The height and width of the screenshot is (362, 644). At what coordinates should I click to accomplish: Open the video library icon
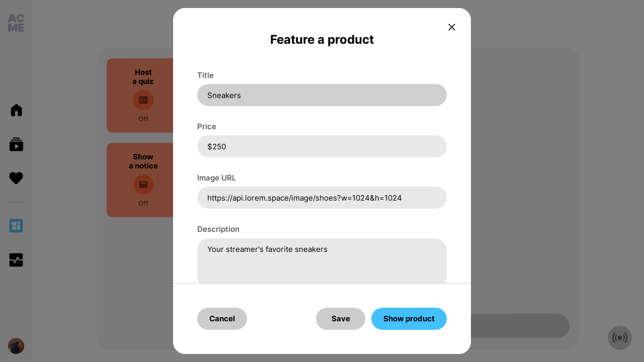pyautogui.click(x=16, y=144)
